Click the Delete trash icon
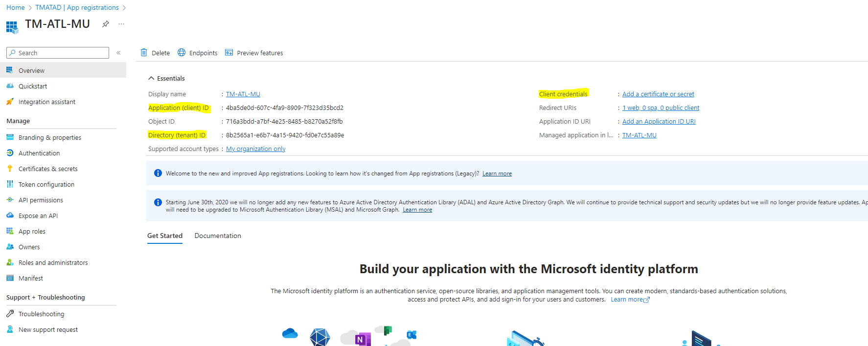The height and width of the screenshot is (346, 868). tap(144, 53)
